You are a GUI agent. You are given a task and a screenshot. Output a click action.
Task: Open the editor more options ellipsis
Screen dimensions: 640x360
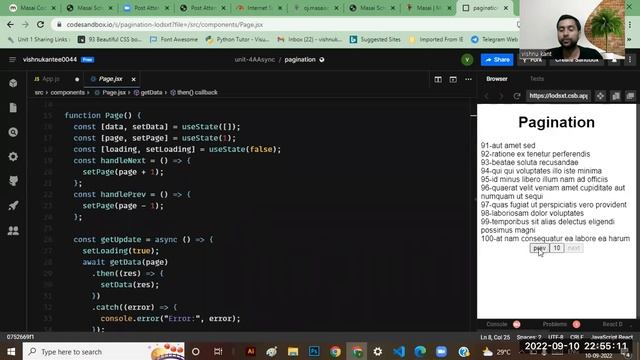(x=468, y=79)
